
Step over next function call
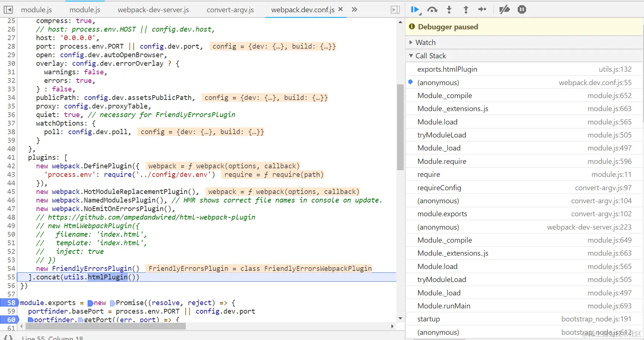432,10
